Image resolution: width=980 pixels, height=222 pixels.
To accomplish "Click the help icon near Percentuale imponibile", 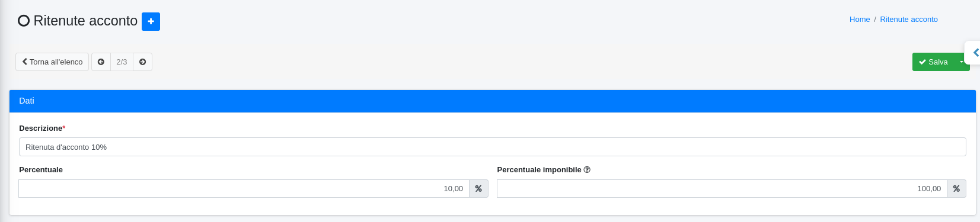I will tap(587, 170).
